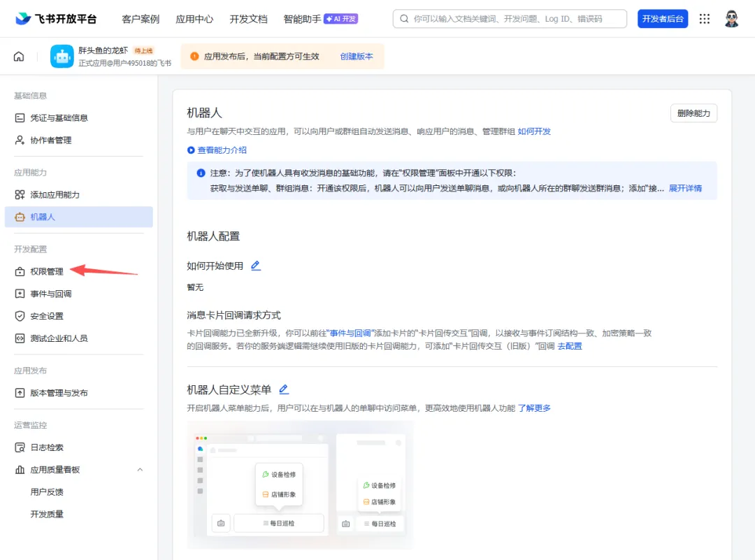Edit 机器人自定义菜单 with pencil icon
Image resolution: width=755 pixels, height=560 pixels.
coord(284,389)
